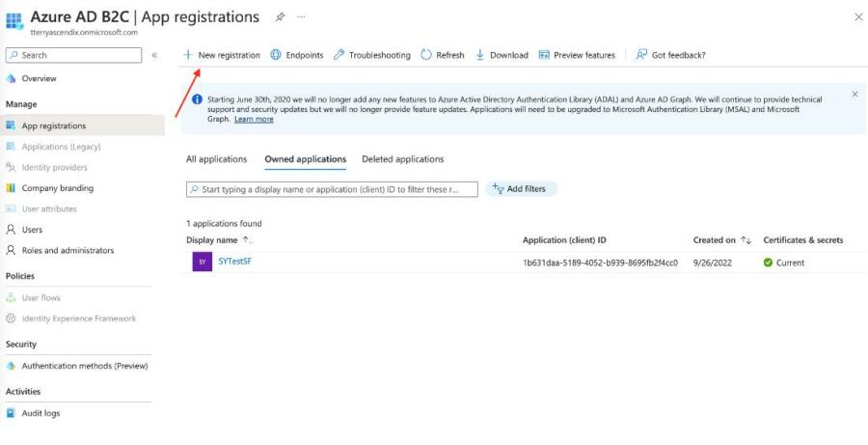Viewport: 868px width, 445px height.
Task: Click Got feedback? label
Action: click(x=679, y=55)
